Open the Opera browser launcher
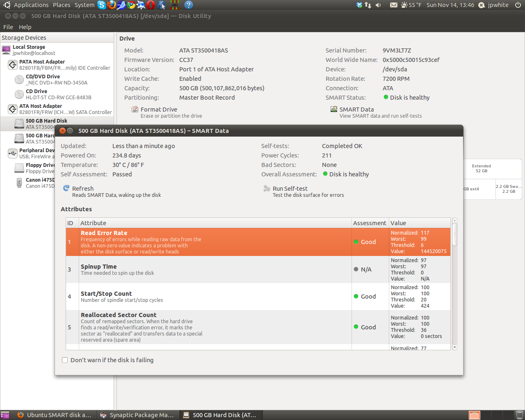The image size is (525, 420). click(x=151, y=5)
